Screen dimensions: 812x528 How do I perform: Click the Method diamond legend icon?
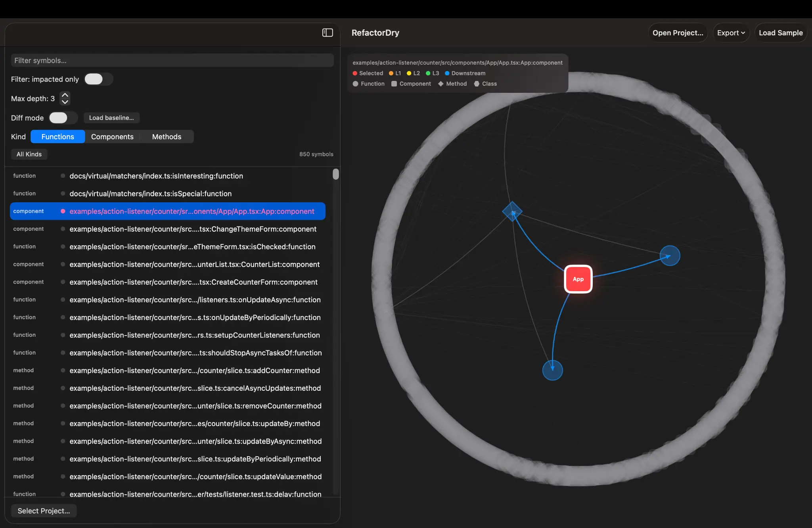pyautogui.click(x=441, y=84)
